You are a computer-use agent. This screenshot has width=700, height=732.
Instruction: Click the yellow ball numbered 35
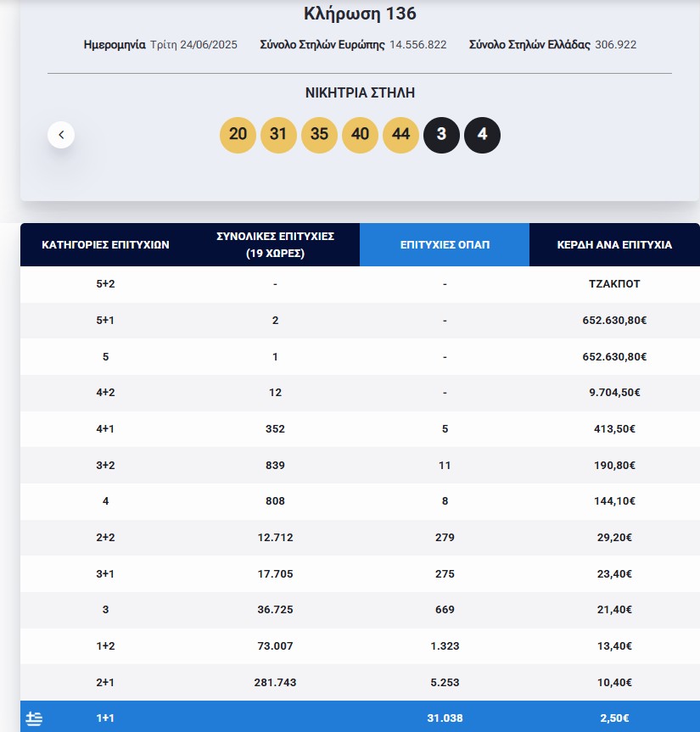pyautogui.click(x=319, y=135)
